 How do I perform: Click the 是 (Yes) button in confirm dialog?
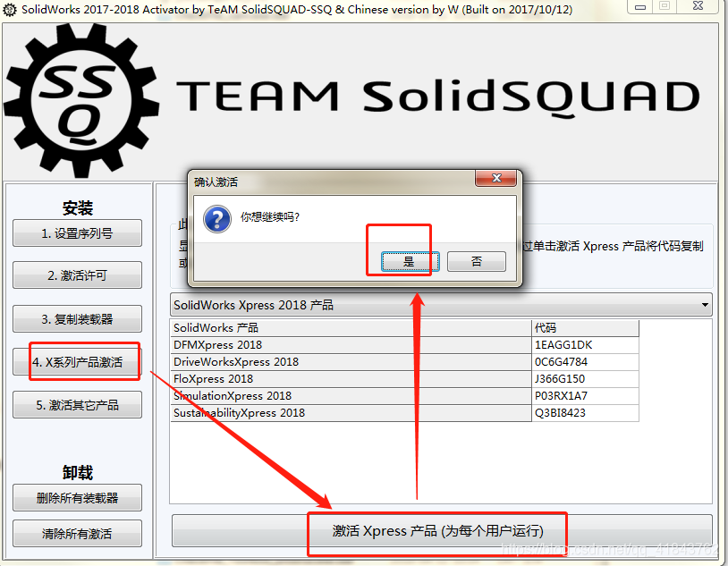(x=410, y=261)
